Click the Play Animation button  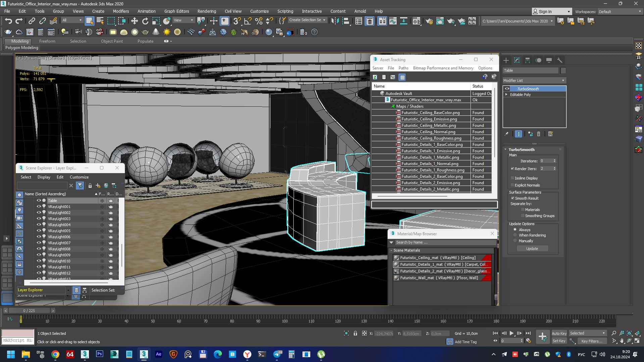(x=511, y=333)
